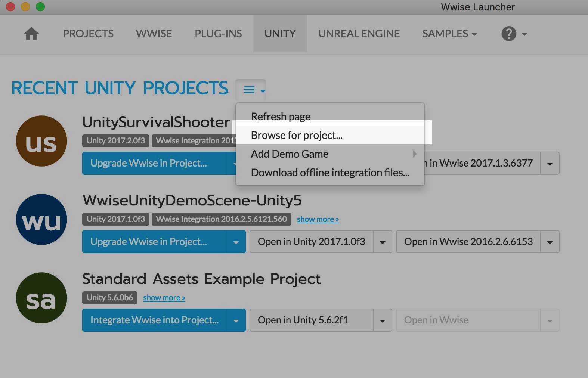
Task: Click show more link for Standard Assets project
Action: (164, 298)
